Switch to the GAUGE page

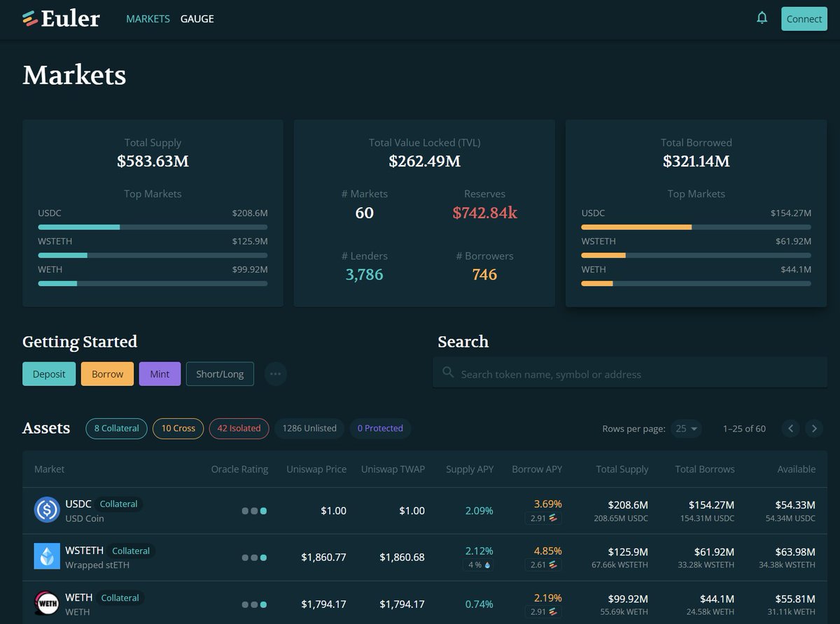pyautogui.click(x=197, y=19)
